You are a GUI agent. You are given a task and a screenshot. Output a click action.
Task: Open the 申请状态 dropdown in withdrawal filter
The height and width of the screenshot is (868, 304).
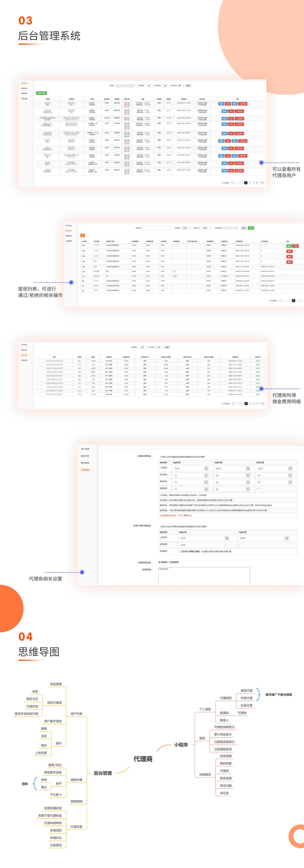[186, 228]
